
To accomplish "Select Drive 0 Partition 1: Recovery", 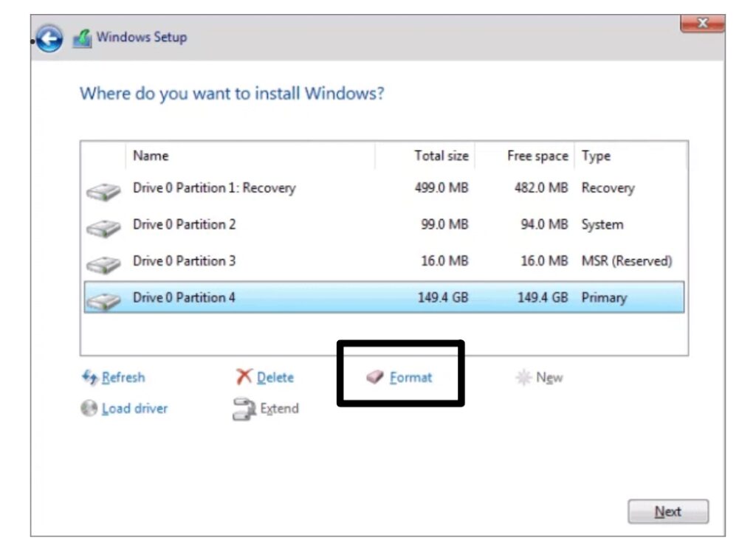I will (384, 188).
